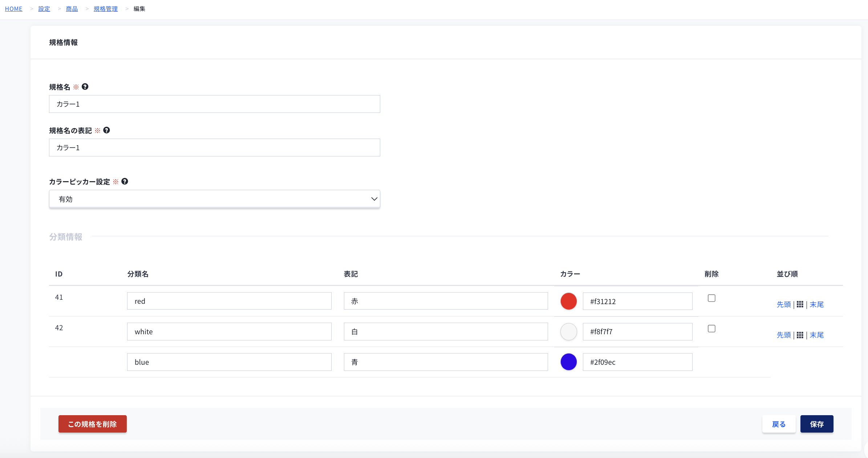
Task: Open the blue color swatch picker
Action: pyautogui.click(x=569, y=362)
